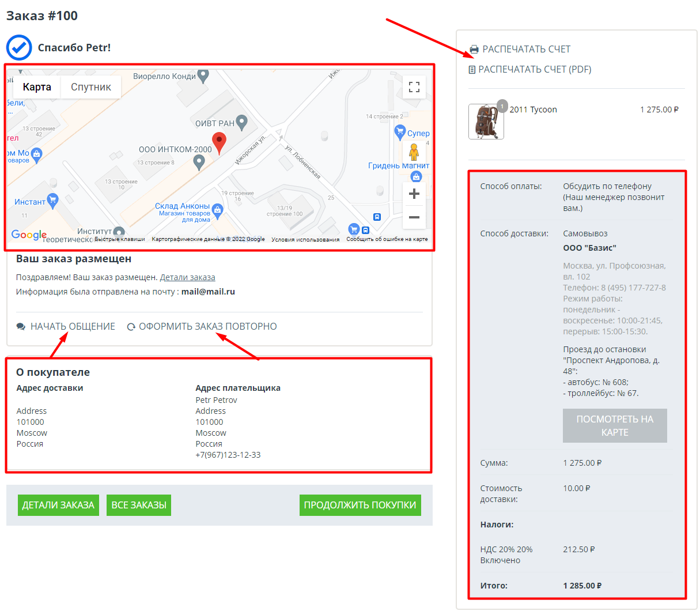Screen dimensions: 700x611
Task: Click the ОИВТ РАН map marker
Action: click(242, 122)
